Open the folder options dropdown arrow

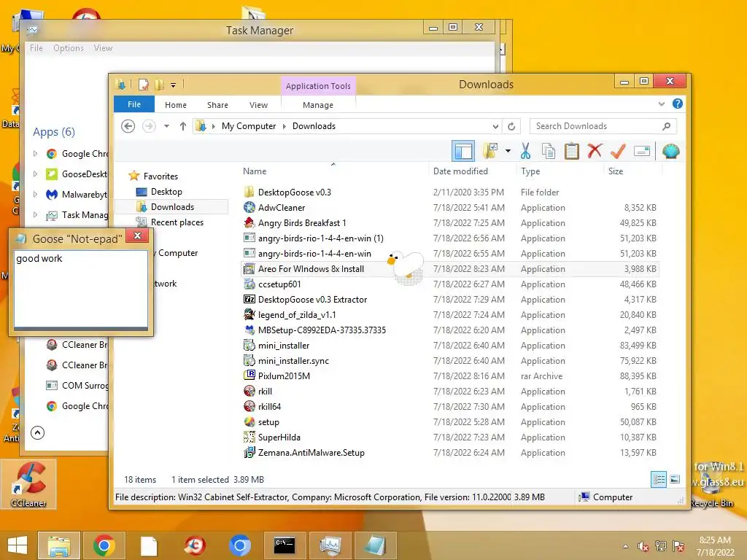click(x=508, y=152)
